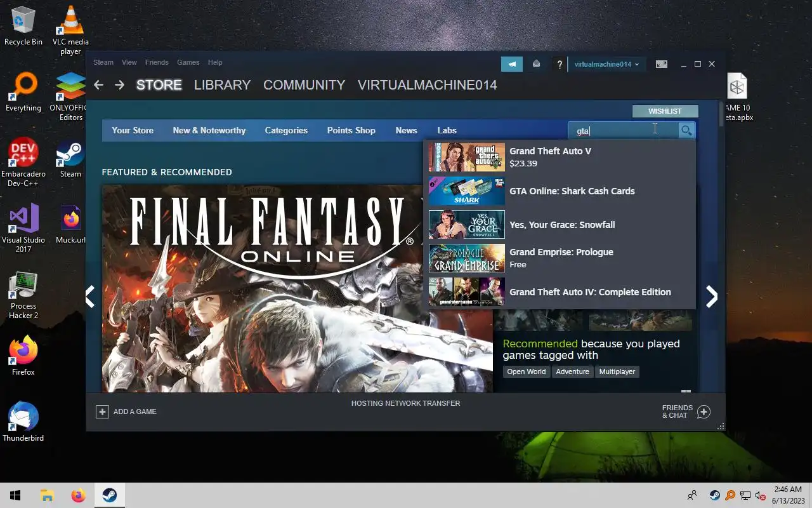This screenshot has height=508, width=812.
Task: Open File Explorer from the taskbar
Action: (x=47, y=495)
